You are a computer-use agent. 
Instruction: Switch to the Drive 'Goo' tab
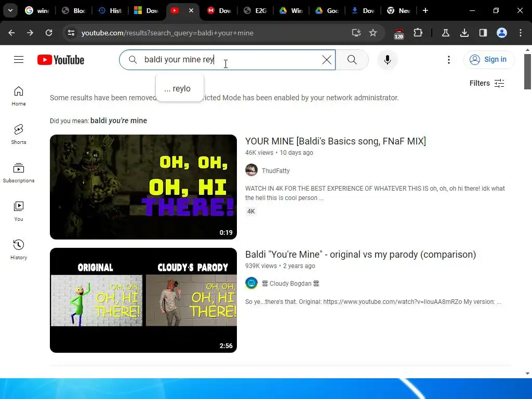[x=328, y=10]
